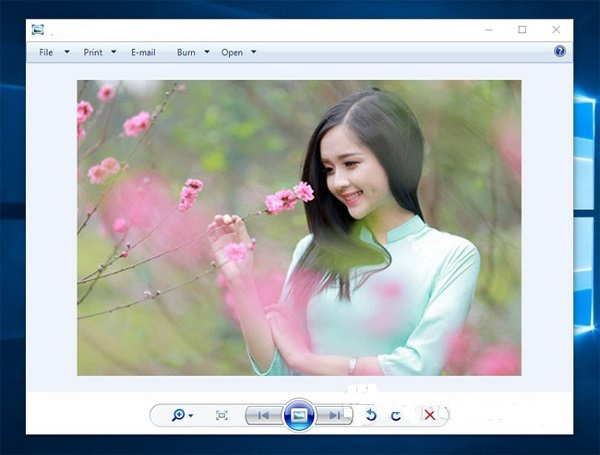600x455 pixels.
Task: Go to the previous photo
Action: 264,415
